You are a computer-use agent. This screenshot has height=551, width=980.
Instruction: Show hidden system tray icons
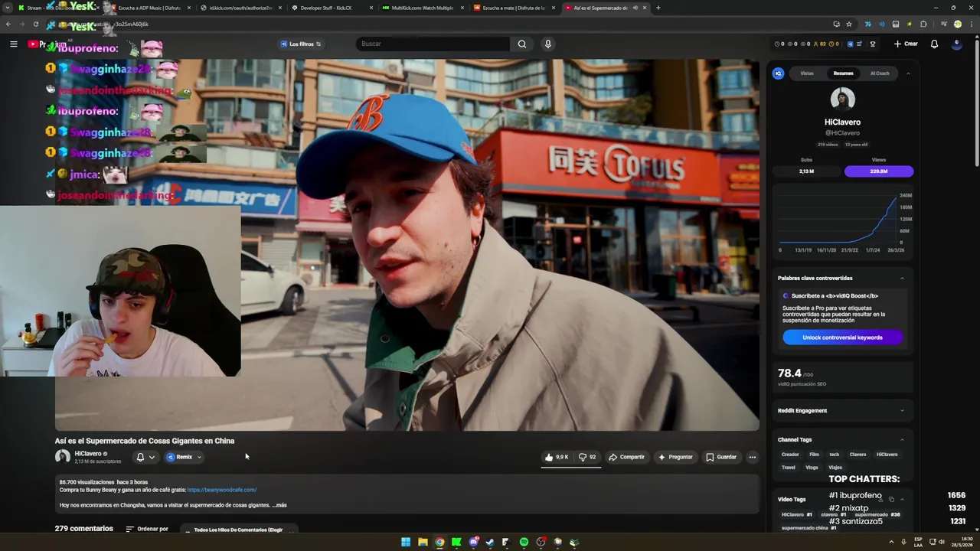coord(891,542)
